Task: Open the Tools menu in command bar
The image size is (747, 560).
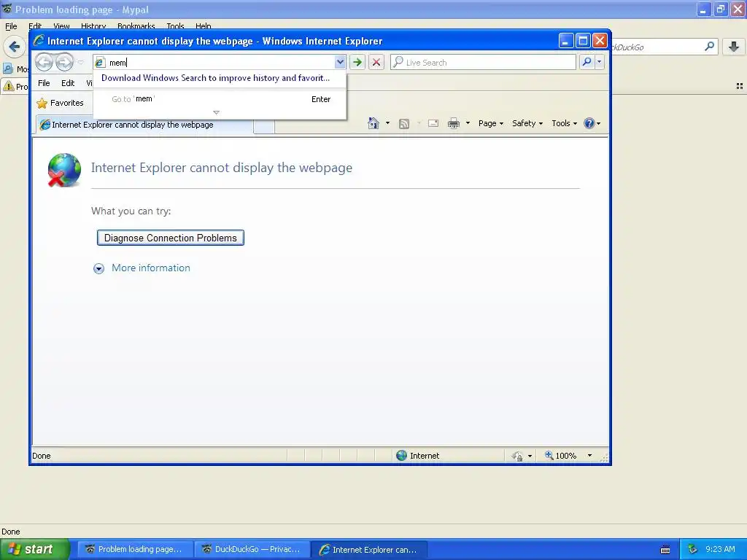Action: coord(564,123)
